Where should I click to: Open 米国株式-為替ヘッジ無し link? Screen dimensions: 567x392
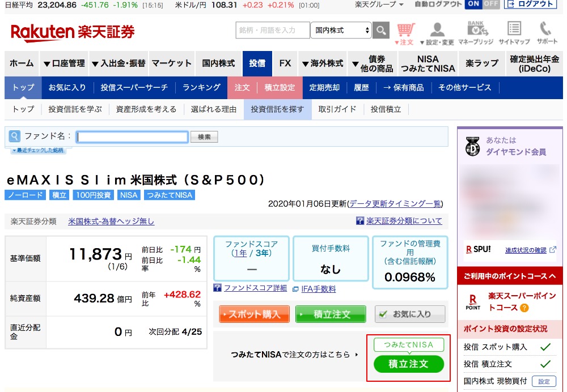coord(111,221)
